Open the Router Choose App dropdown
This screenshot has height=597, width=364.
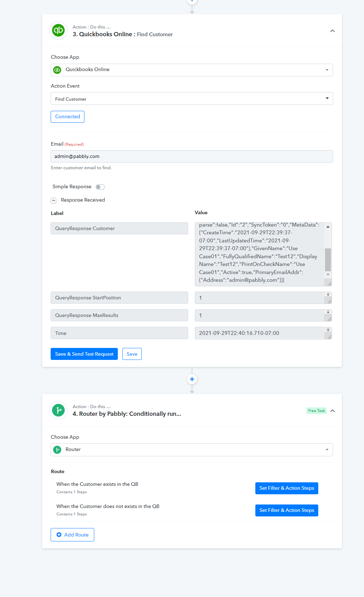click(192, 450)
